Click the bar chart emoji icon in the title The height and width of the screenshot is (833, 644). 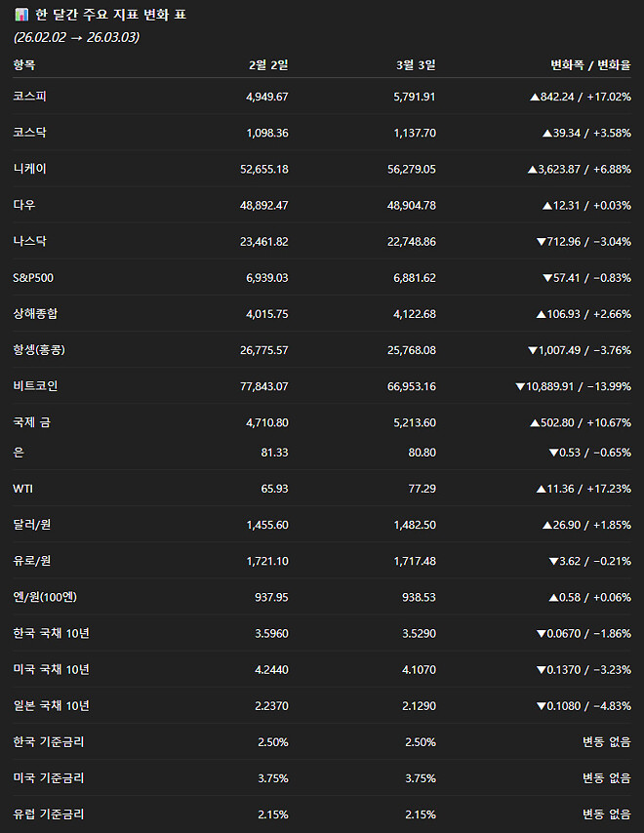pos(21,15)
